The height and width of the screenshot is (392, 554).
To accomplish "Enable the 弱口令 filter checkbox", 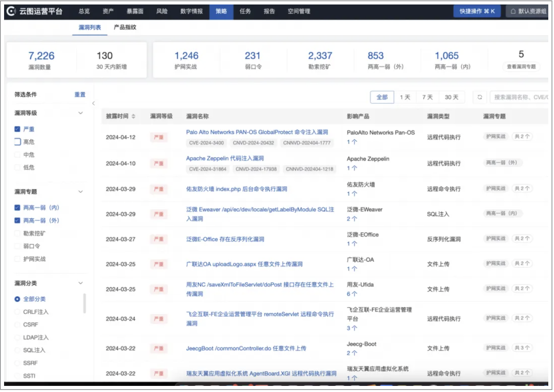I will 17,246.
